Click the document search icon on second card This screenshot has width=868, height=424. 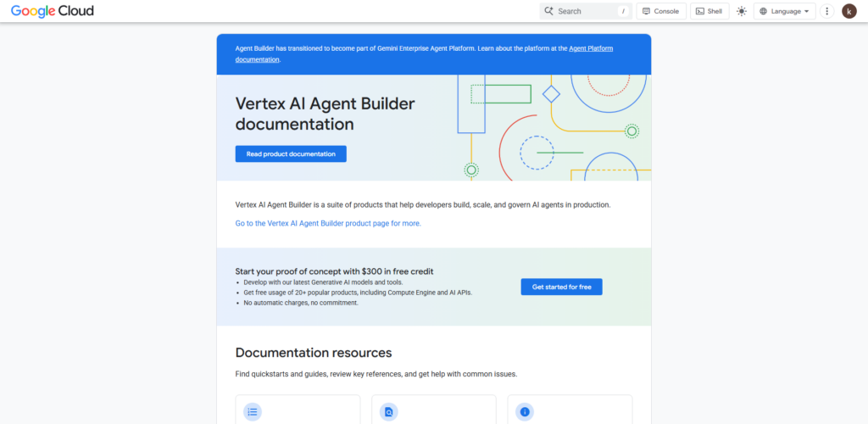388,412
